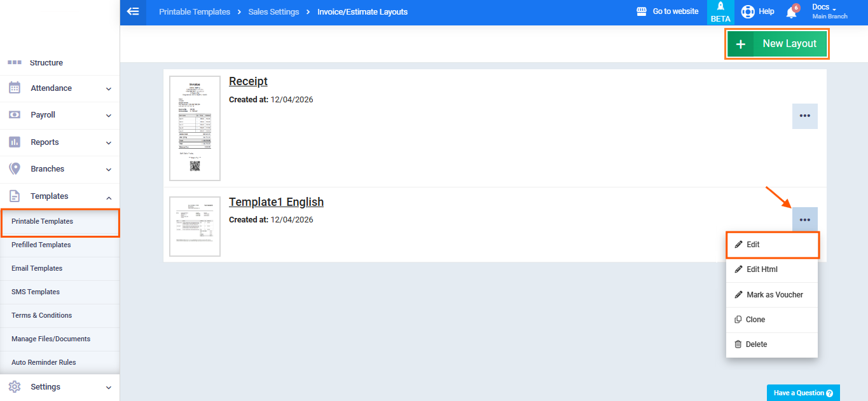The height and width of the screenshot is (401, 868).
Task: Click the New Layout button
Action: (776, 44)
